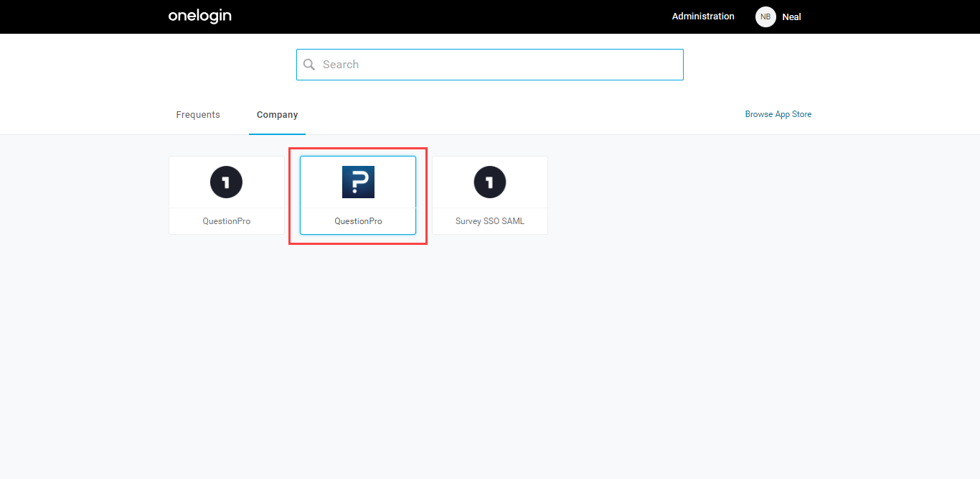Click the Neal username in the header
Screen dimensions: 980x479
point(791,17)
